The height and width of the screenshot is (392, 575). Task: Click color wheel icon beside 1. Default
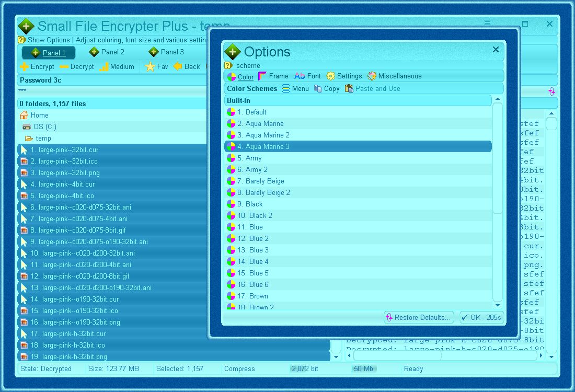pos(231,112)
